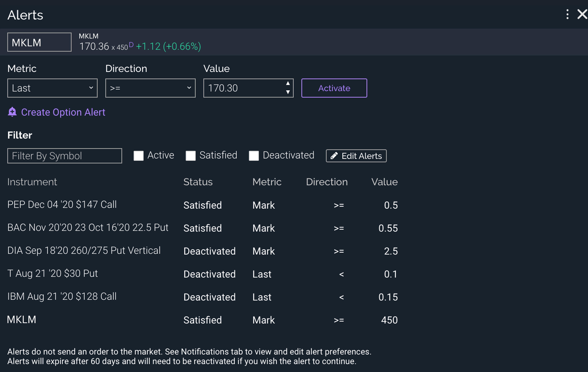
Task: Enable the Deactivated filter checkbox
Action: 254,155
